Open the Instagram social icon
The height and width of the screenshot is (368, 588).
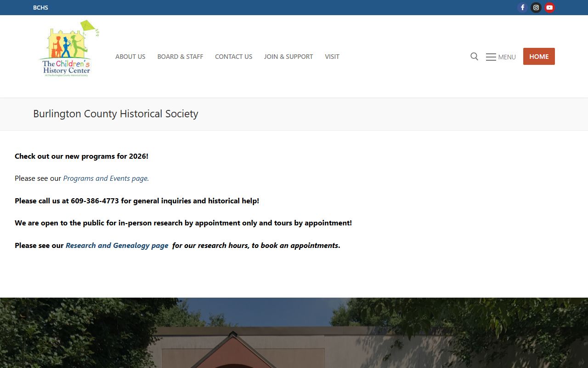coord(536,7)
